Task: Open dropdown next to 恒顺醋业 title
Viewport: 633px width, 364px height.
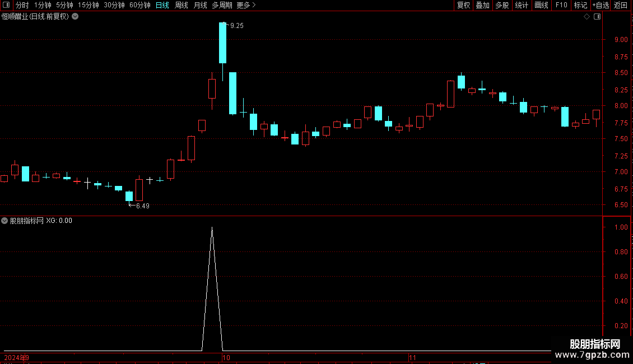Action: (x=75, y=17)
